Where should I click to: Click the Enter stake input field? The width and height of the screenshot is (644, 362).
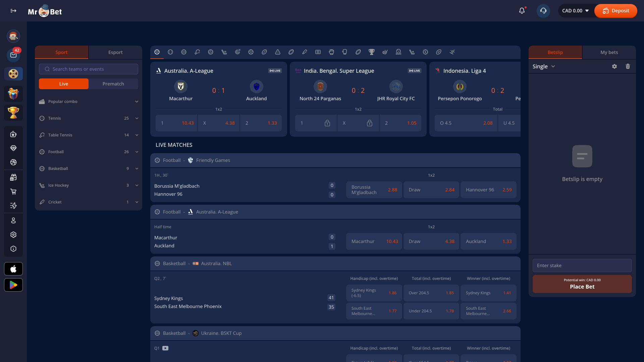[x=582, y=265]
